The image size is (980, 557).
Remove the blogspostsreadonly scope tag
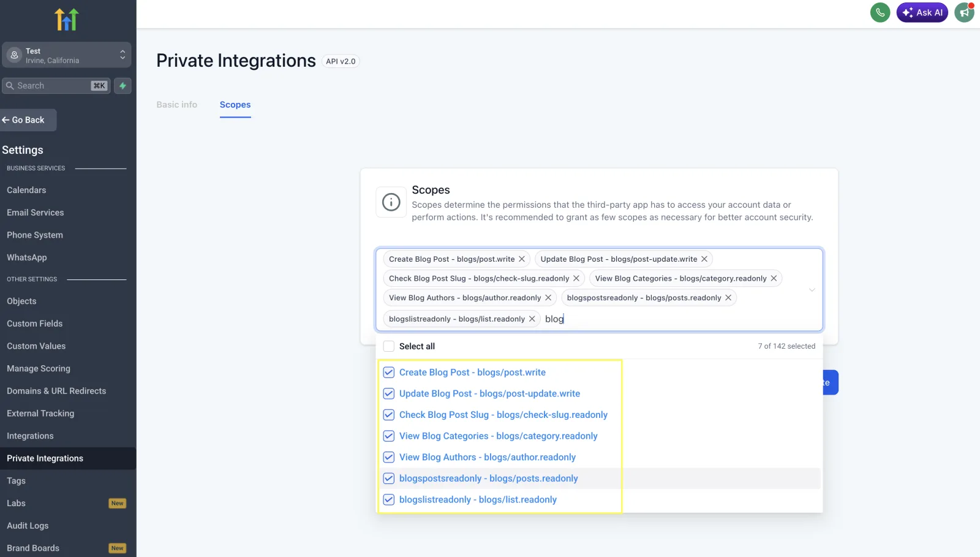pos(728,298)
